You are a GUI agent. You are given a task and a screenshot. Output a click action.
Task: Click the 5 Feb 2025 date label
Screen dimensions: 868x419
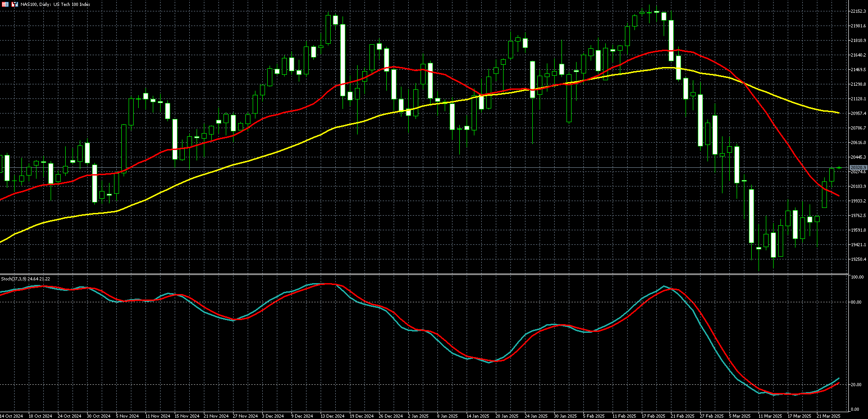(594, 416)
